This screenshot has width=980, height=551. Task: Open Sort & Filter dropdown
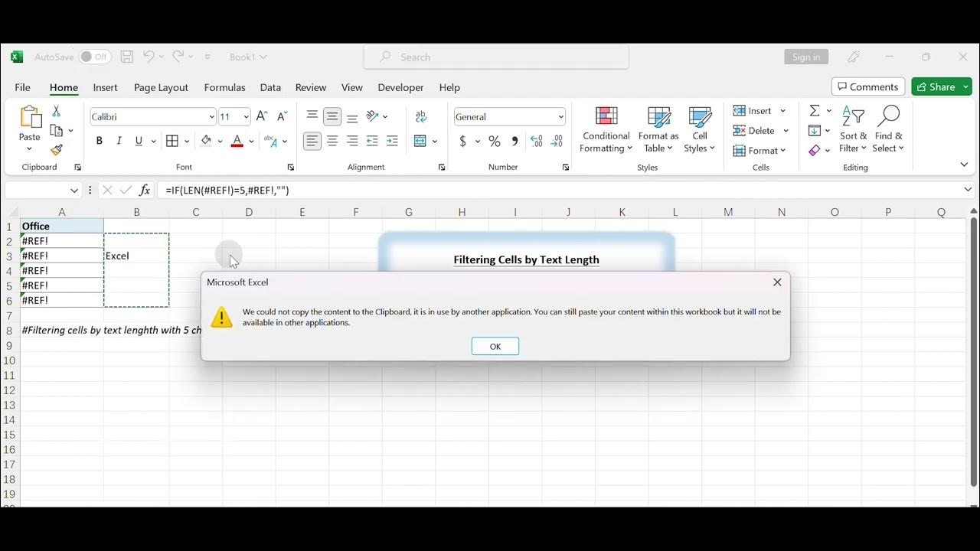point(853,130)
